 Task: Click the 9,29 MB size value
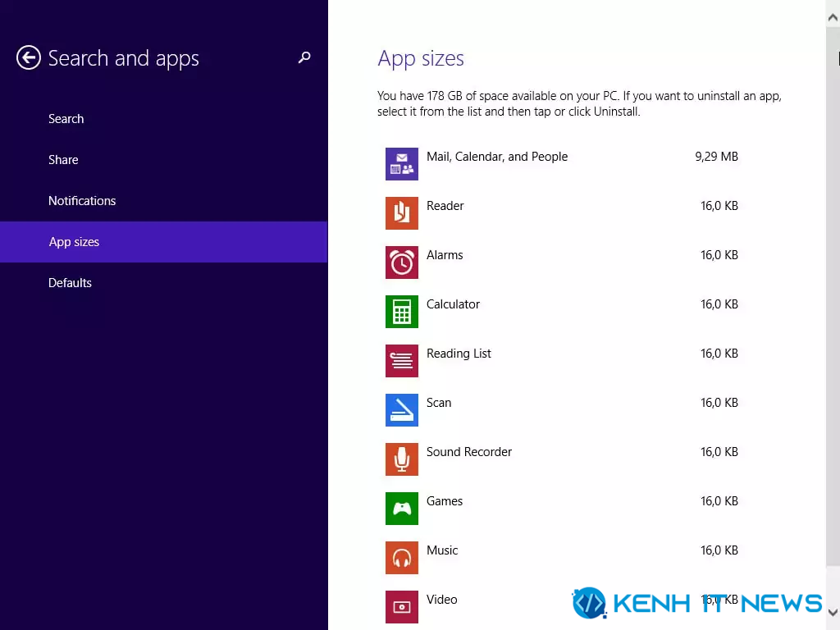pos(716,157)
